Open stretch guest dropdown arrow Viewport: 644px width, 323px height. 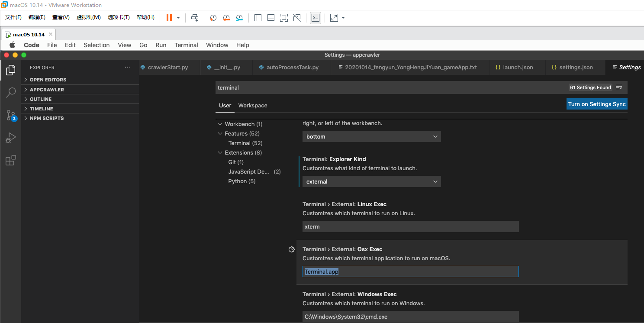pos(343,18)
